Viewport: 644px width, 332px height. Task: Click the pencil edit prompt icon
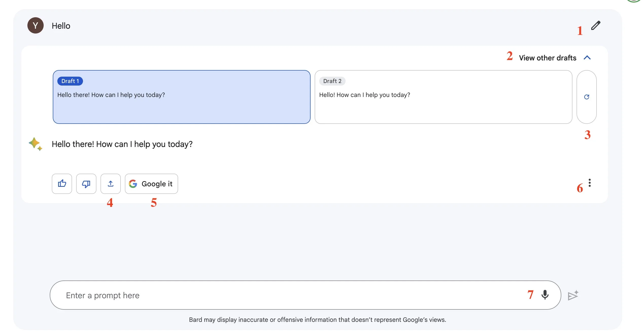pyautogui.click(x=595, y=26)
